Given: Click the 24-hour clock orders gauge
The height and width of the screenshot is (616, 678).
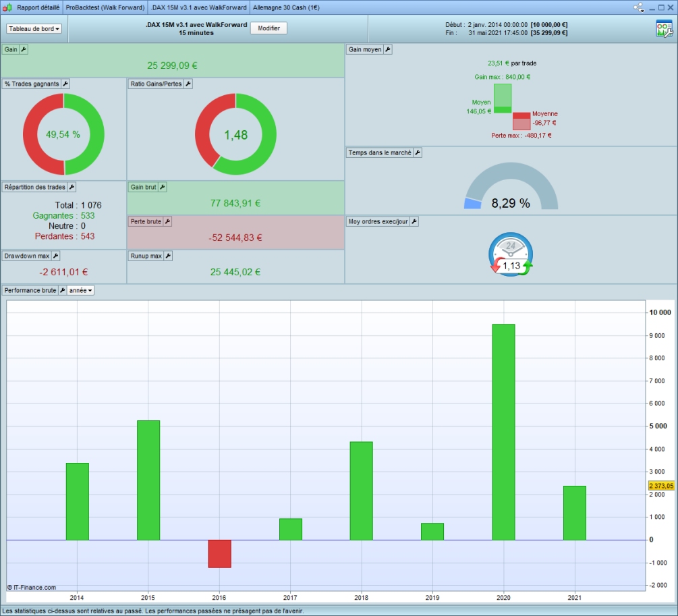Looking at the screenshot, I should 511,254.
